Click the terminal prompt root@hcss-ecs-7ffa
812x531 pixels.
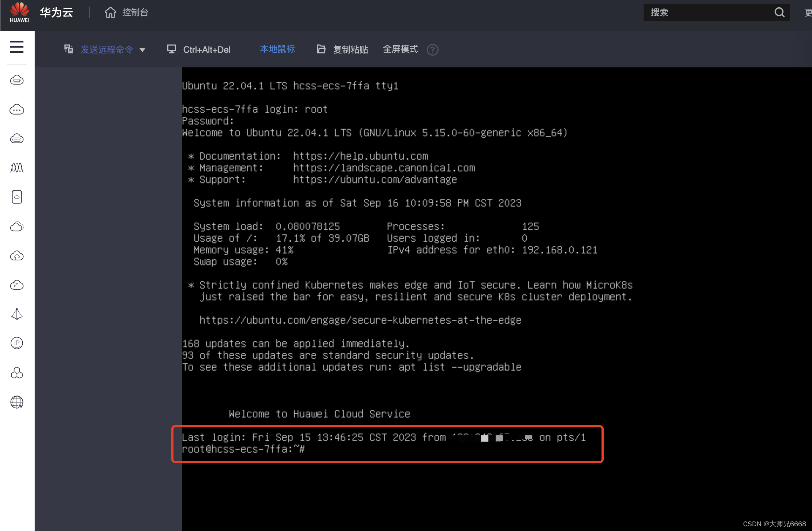tap(243, 449)
